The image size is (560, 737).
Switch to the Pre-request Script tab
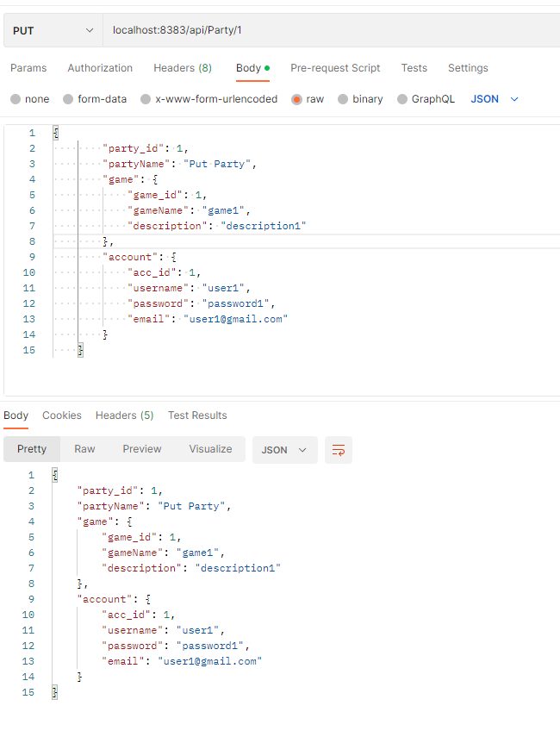333,68
